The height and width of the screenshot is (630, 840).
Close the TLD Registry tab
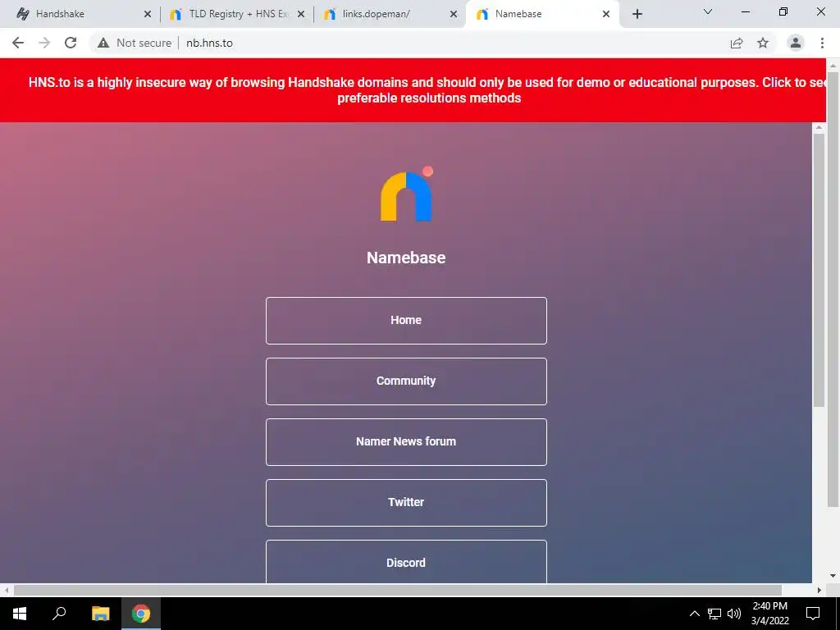coord(301,14)
